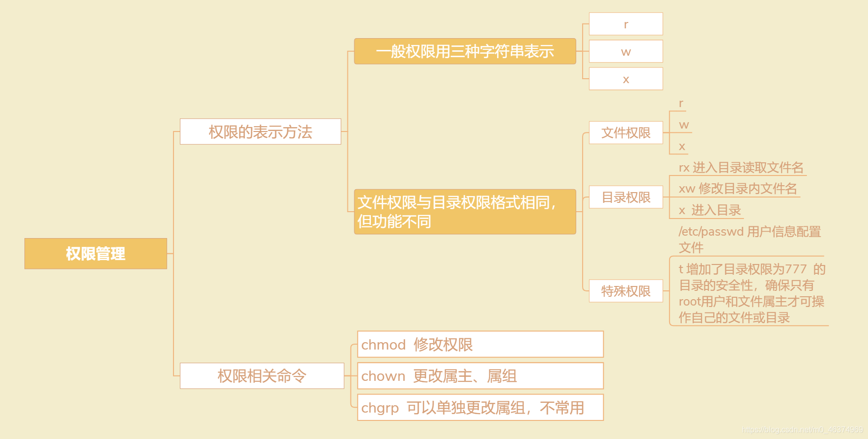Image resolution: width=868 pixels, height=439 pixels.
Task: Open the blog.csdn.net watermark link
Action: click(x=802, y=430)
